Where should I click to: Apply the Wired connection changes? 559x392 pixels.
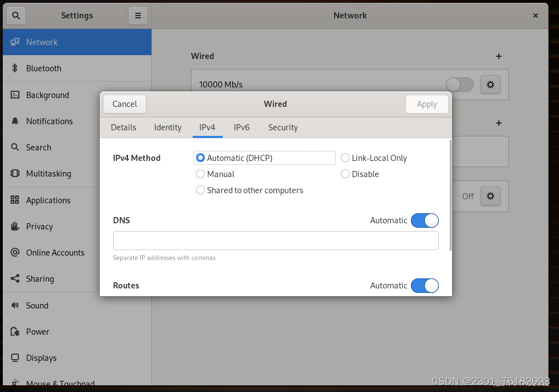click(x=426, y=104)
